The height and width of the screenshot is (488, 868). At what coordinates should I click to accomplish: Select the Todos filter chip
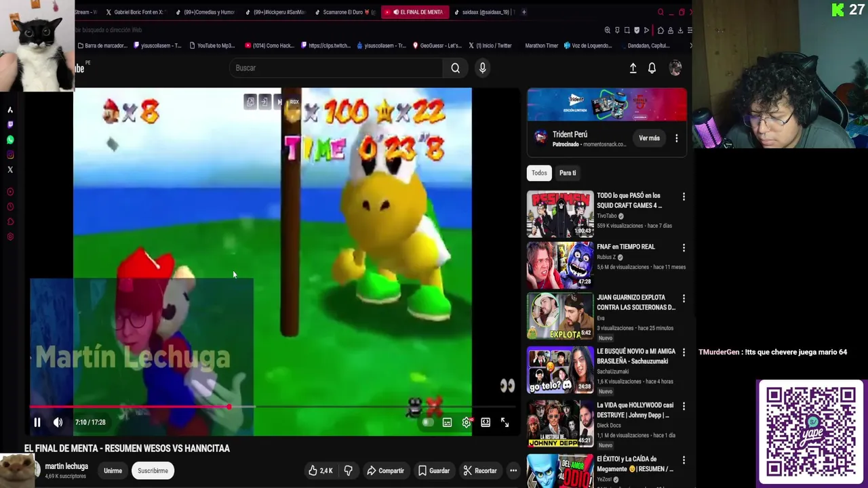click(539, 173)
